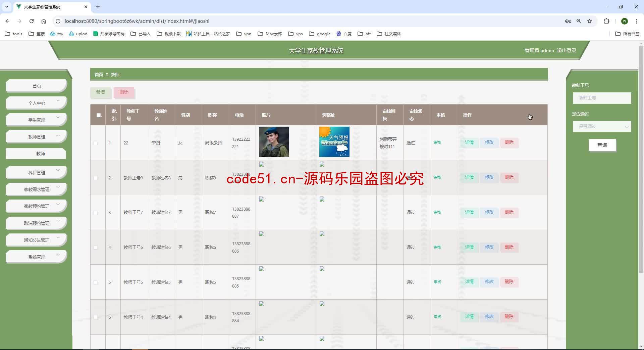Expand the 家教需求管理 sidebar menu

tap(36, 189)
